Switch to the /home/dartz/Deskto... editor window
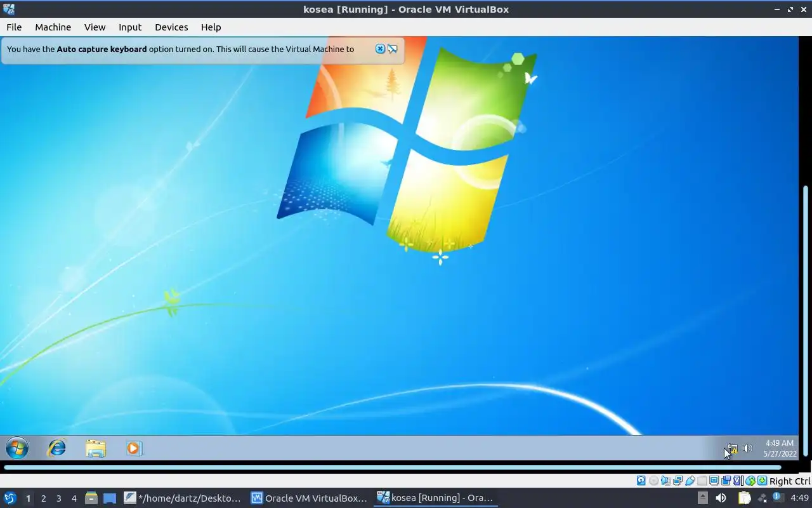Image resolution: width=812 pixels, height=508 pixels. click(183, 498)
